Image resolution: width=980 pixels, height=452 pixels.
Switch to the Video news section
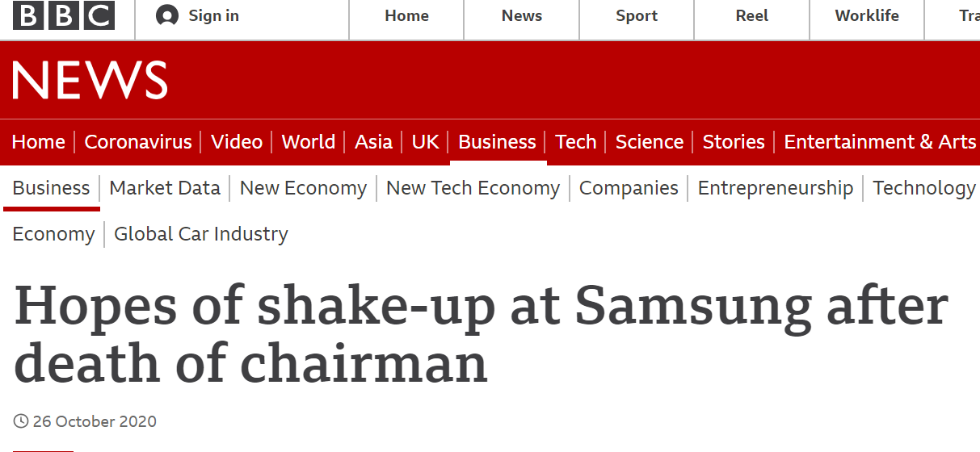point(237,142)
